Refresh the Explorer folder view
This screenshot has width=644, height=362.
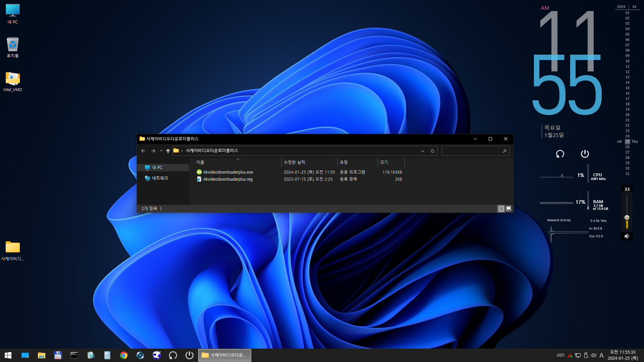tap(433, 151)
